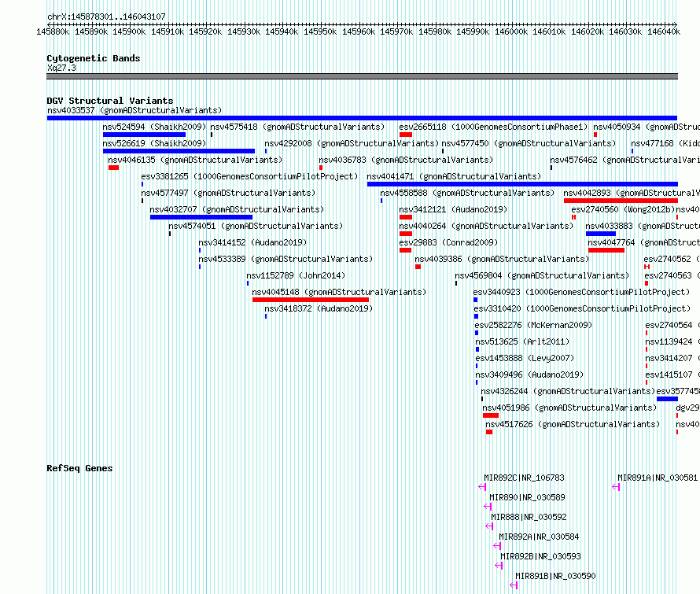This screenshot has width=700, height=594.
Task: Open the nsv4533389 variant label
Action: click(x=286, y=259)
